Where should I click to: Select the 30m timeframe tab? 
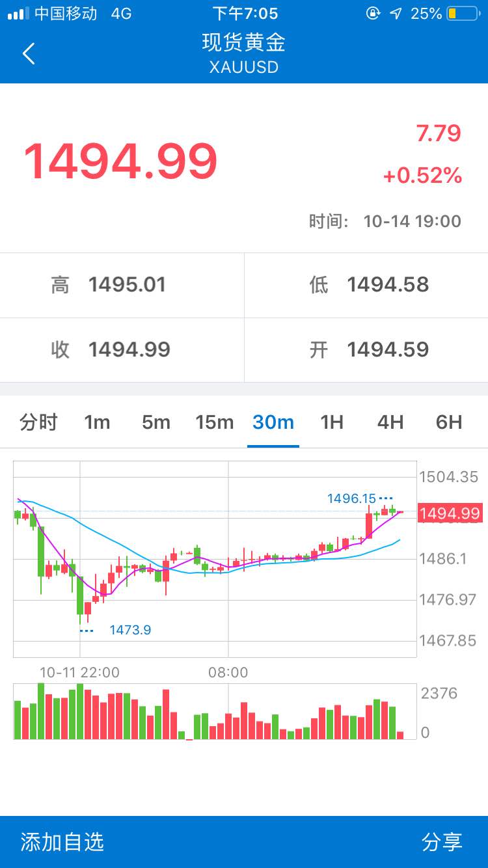[x=273, y=422]
